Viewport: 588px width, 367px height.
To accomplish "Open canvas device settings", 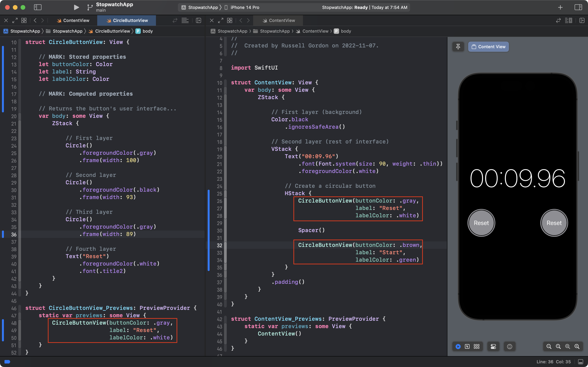I will (x=493, y=346).
